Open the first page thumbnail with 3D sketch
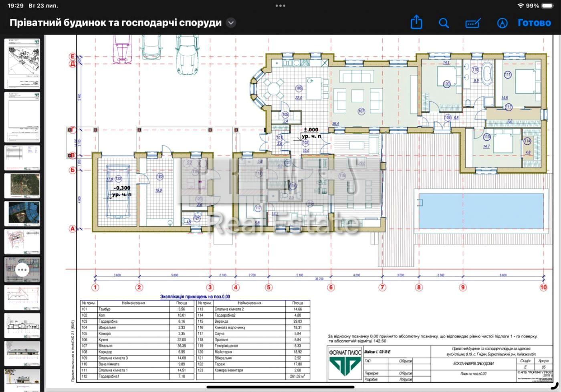The height and width of the screenshot is (392, 561). [22, 63]
